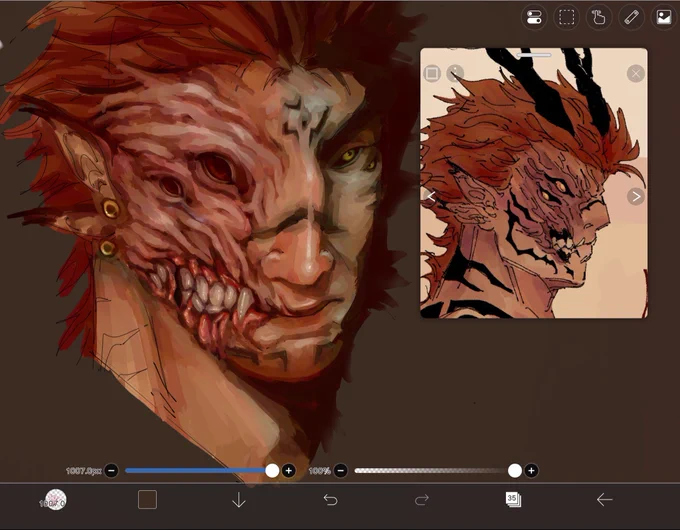Open the stabilizer settings toggle icon
The height and width of the screenshot is (530, 680).
[x=534, y=17]
